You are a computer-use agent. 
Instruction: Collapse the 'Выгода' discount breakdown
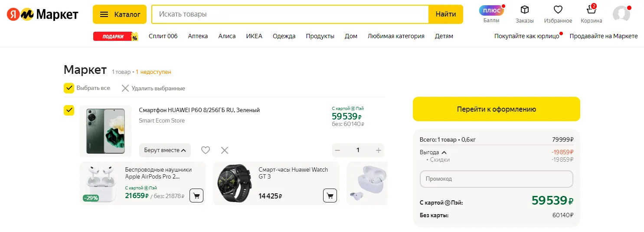tap(433, 152)
